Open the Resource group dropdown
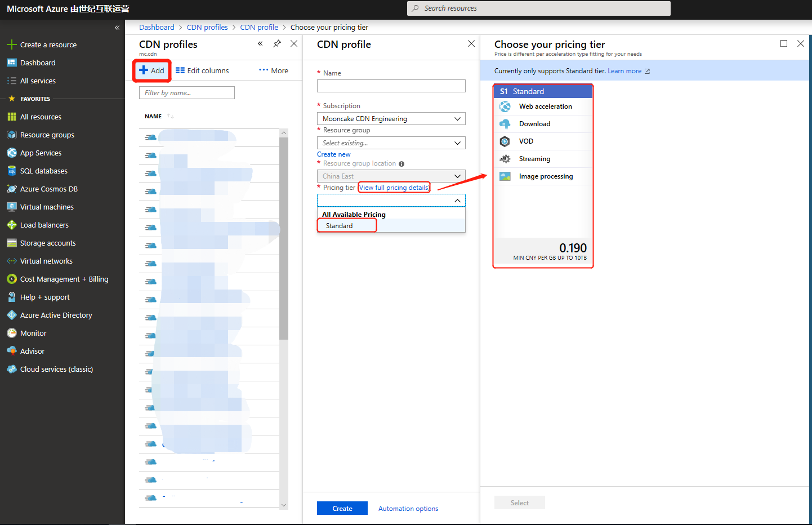The image size is (812, 525). click(391, 143)
